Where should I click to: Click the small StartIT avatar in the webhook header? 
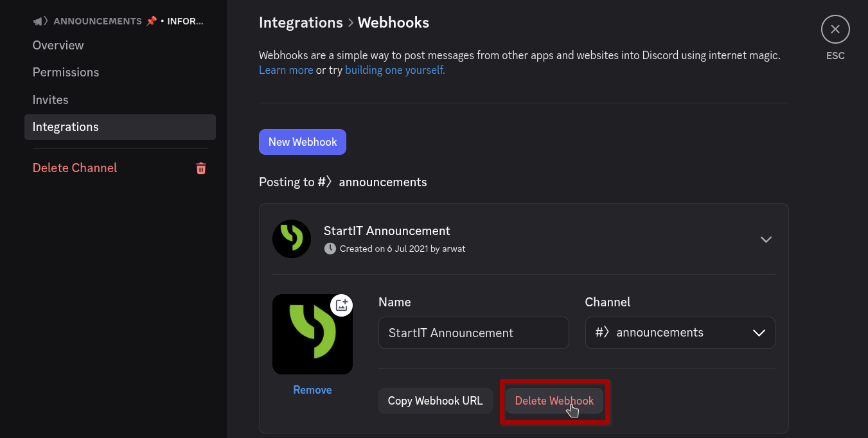point(292,239)
